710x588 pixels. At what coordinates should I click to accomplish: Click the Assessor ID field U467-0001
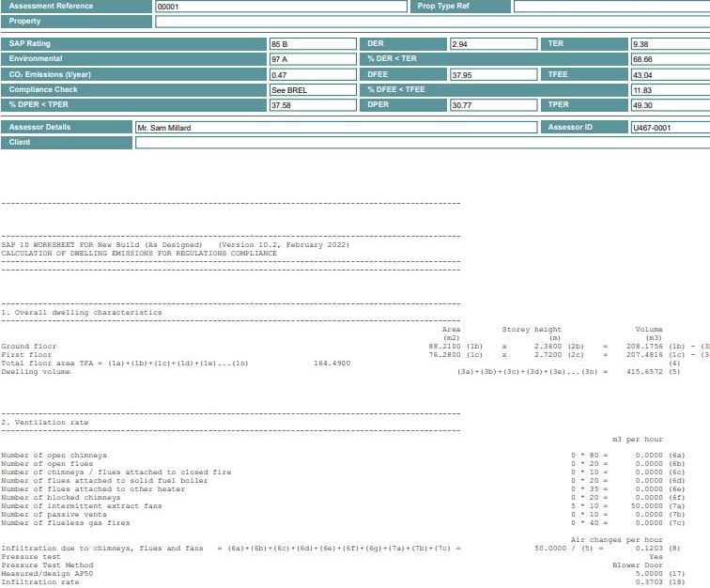coord(671,128)
